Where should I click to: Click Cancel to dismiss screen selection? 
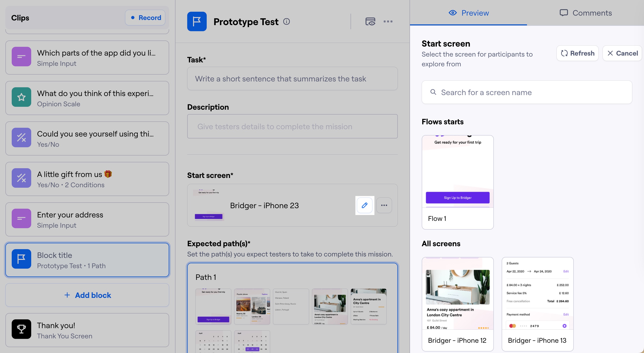[622, 53]
